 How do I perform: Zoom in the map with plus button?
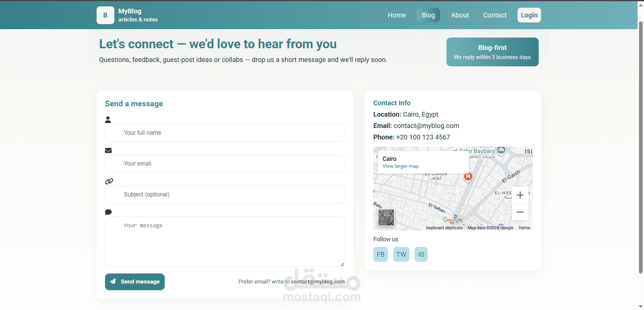click(520, 195)
